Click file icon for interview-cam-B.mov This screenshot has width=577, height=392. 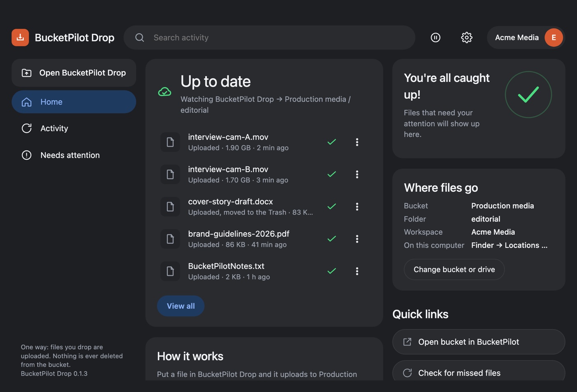tap(170, 174)
